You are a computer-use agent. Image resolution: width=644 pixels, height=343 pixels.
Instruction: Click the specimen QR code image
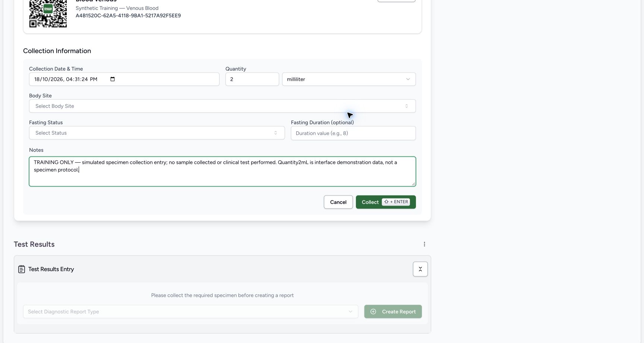click(48, 13)
